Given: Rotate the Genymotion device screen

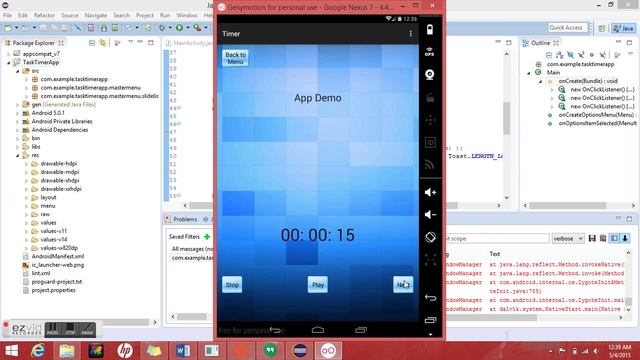Looking at the screenshot, I should coord(430,237).
